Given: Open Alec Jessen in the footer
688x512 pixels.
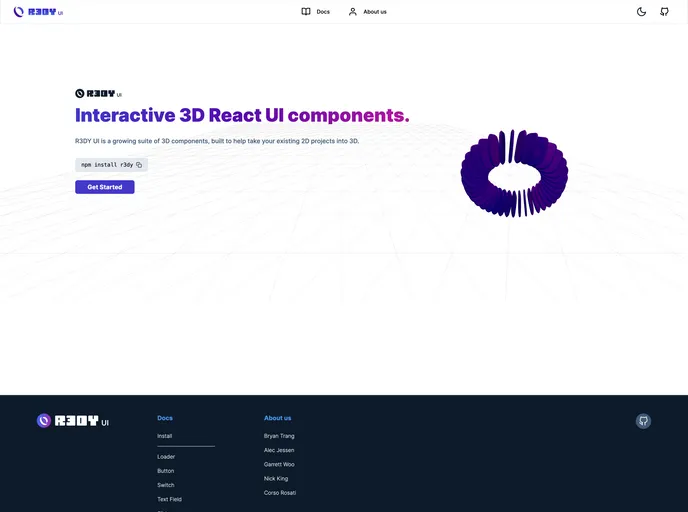Looking at the screenshot, I should (279, 450).
